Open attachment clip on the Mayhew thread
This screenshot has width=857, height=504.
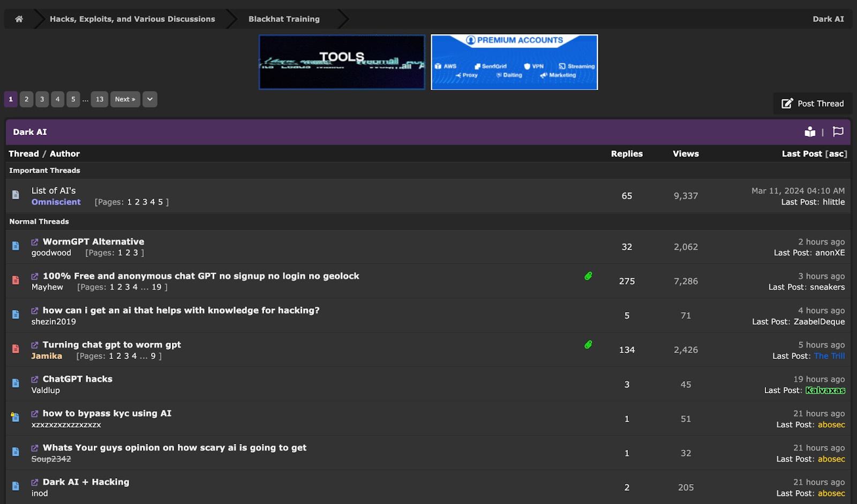pos(588,276)
